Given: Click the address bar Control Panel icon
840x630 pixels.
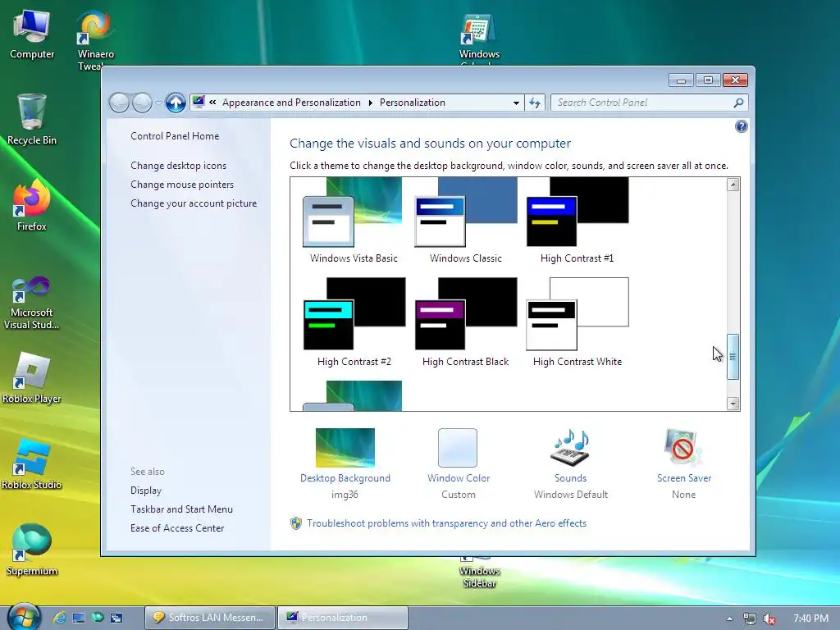Looking at the screenshot, I should click(199, 102).
